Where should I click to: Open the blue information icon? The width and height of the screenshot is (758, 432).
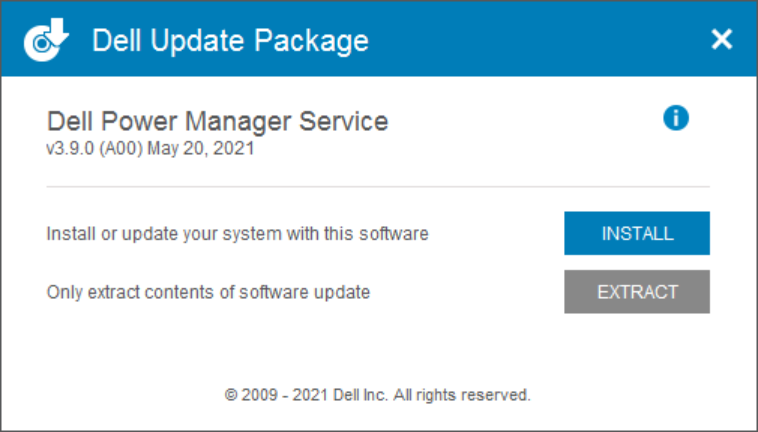676,118
